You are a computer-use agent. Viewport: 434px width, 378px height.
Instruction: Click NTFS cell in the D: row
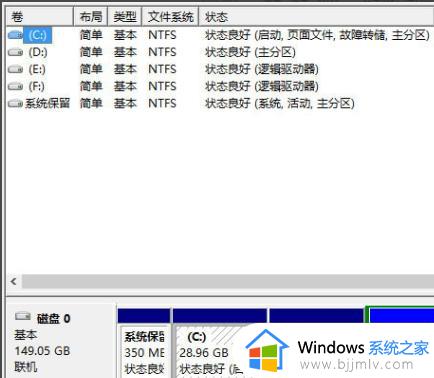click(x=162, y=52)
